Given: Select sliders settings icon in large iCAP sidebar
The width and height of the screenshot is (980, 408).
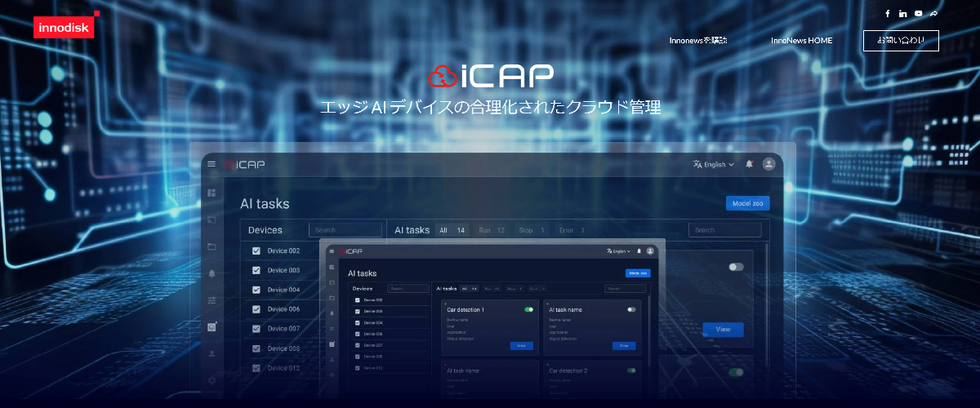Looking at the screenshot, I should (x=212, y=300).
